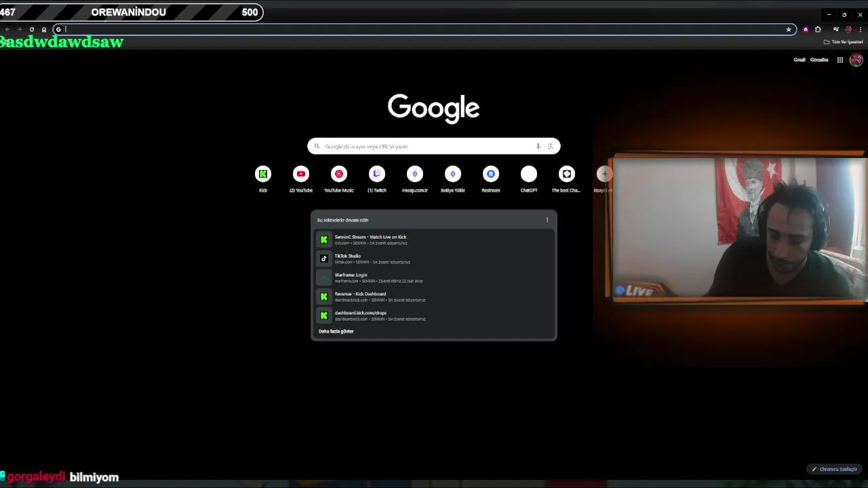Click the Chrome profile avatar in toolbar
868x488 pixels.
point(848,29)
